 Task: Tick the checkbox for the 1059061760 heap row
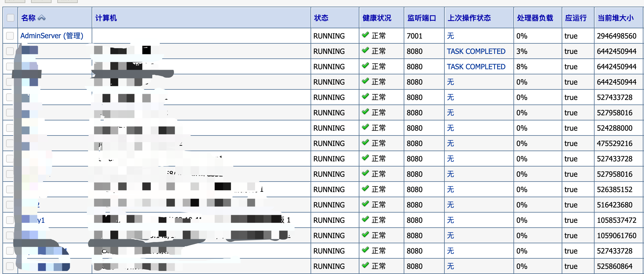click(10, 235)
